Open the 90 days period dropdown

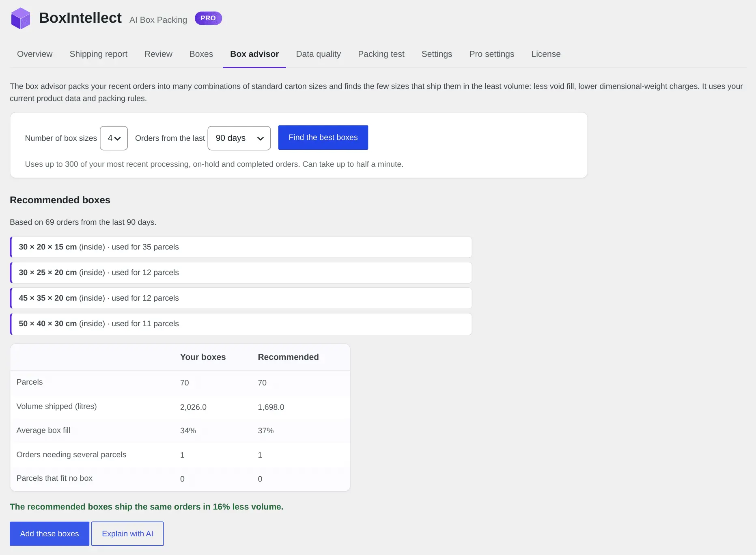pyautogui.click(x=239, y=138)
